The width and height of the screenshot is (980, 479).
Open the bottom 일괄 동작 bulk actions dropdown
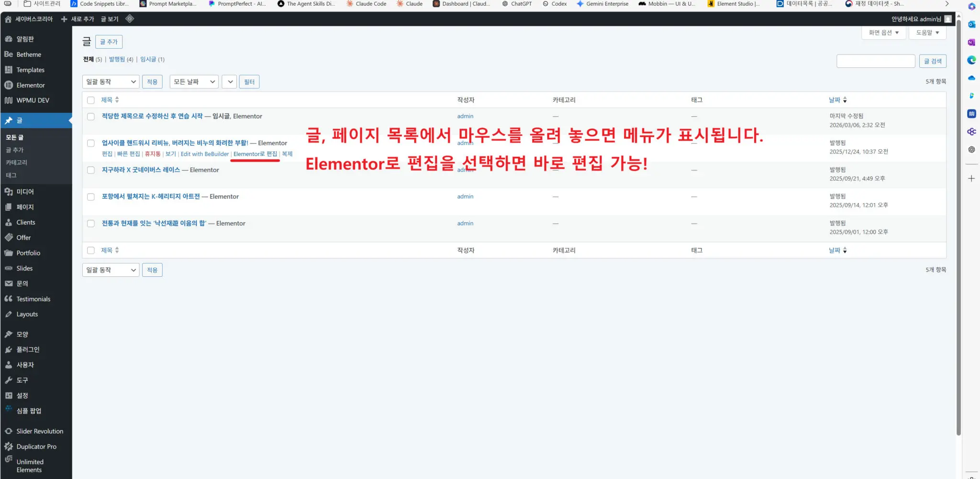tap(111, 270)
